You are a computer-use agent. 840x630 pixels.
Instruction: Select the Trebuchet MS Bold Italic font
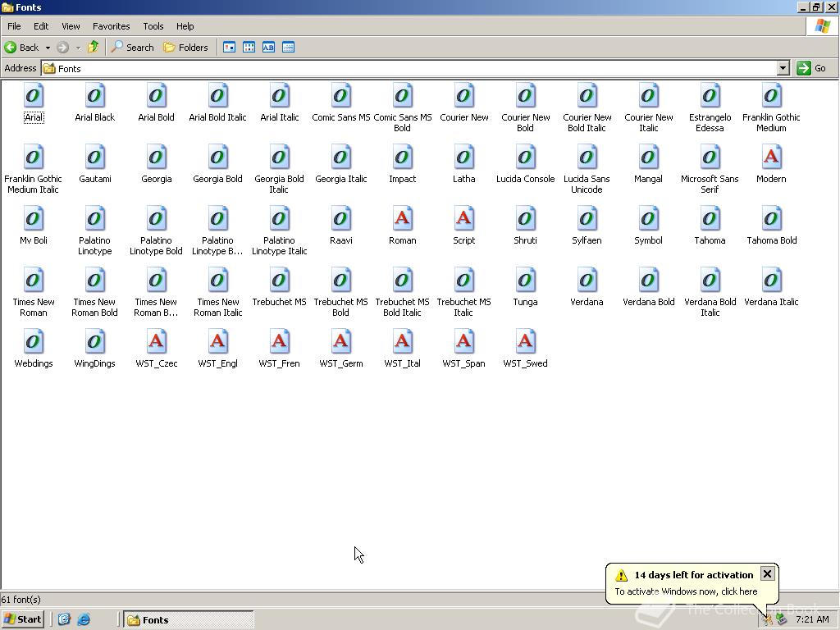point(402,293)
